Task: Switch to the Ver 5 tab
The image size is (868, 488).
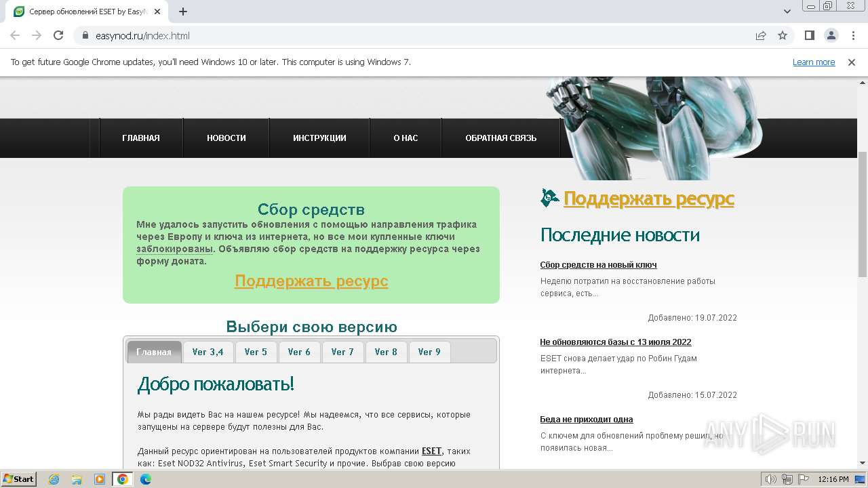Action: click(256, 352)
